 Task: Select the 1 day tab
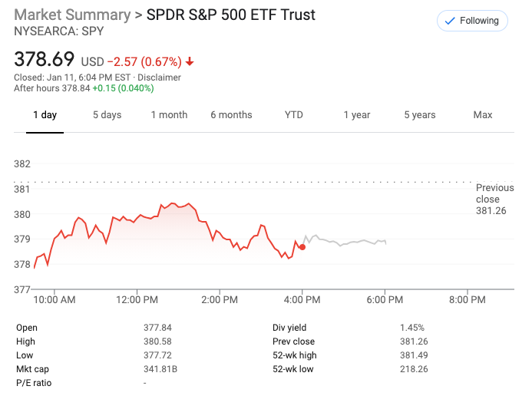click(45, 115)
